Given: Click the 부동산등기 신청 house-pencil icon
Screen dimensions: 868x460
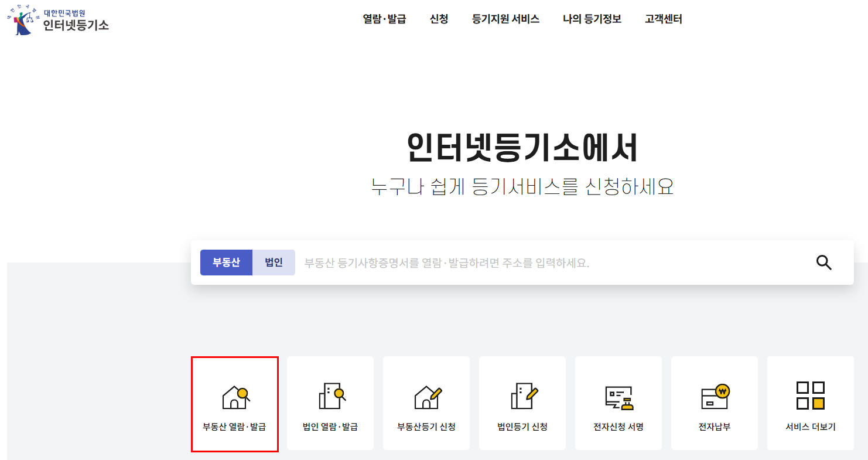Looking at the screenshot, I should (428, 397).
